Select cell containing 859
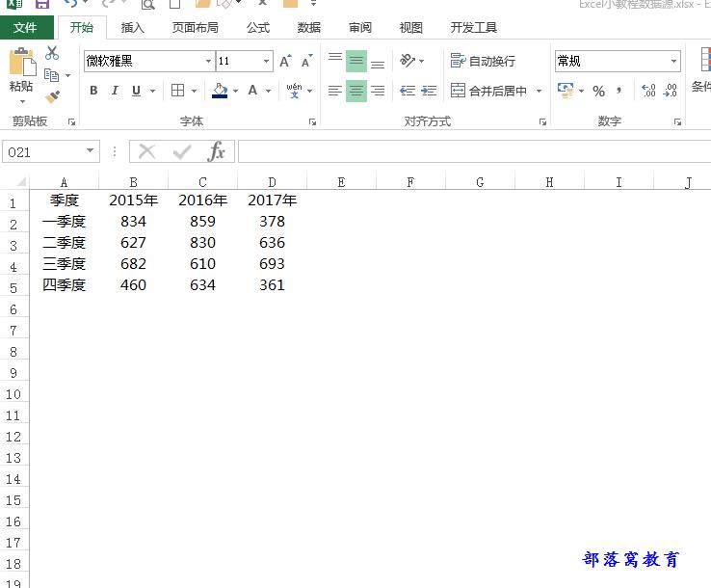Viewport: 711px width, 588px height. (x=202, y=222)
